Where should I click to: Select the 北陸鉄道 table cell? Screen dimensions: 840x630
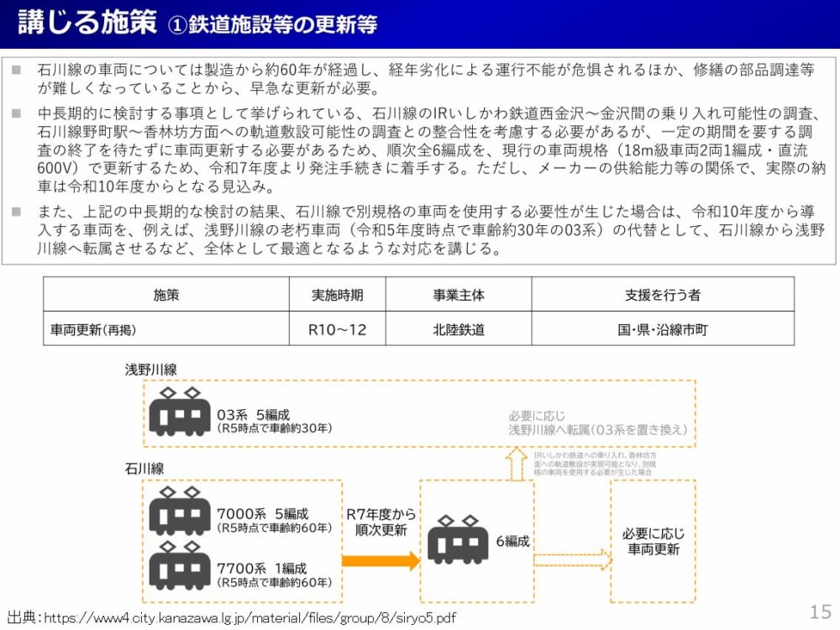tap(459, 329)
